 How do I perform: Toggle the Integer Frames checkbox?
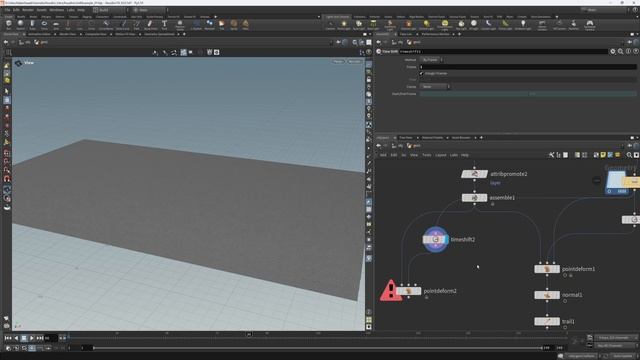point(422,73)
